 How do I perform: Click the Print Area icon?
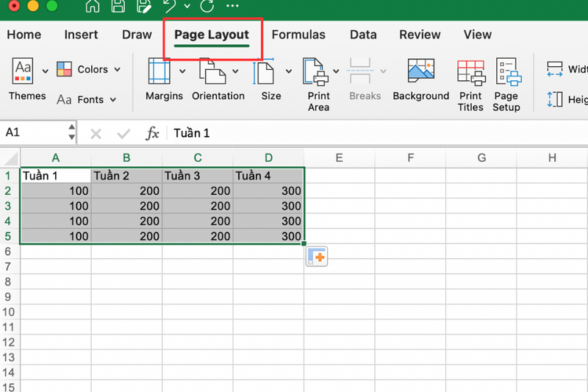(316, 71)
